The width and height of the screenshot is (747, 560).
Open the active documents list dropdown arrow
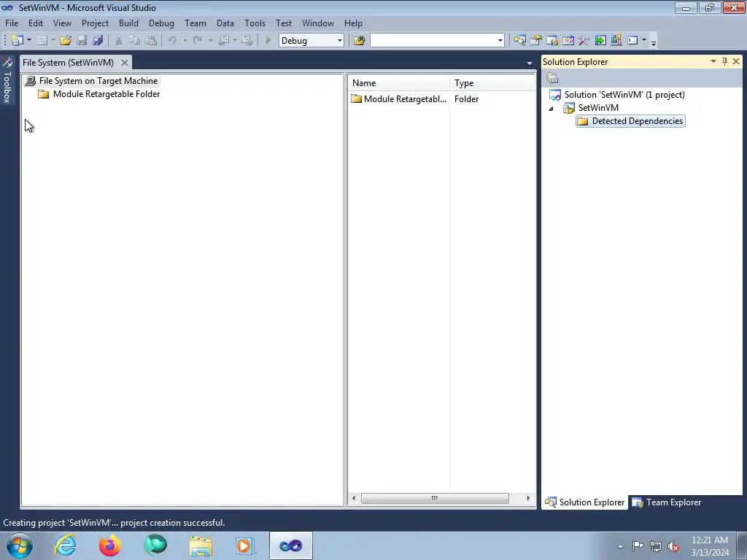point(530,63)
